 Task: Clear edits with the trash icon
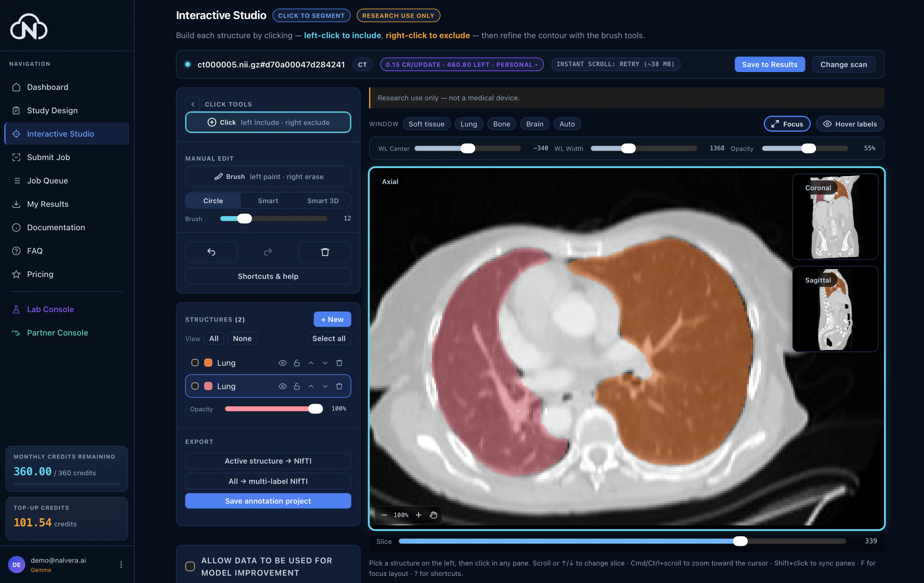point(325,252)
